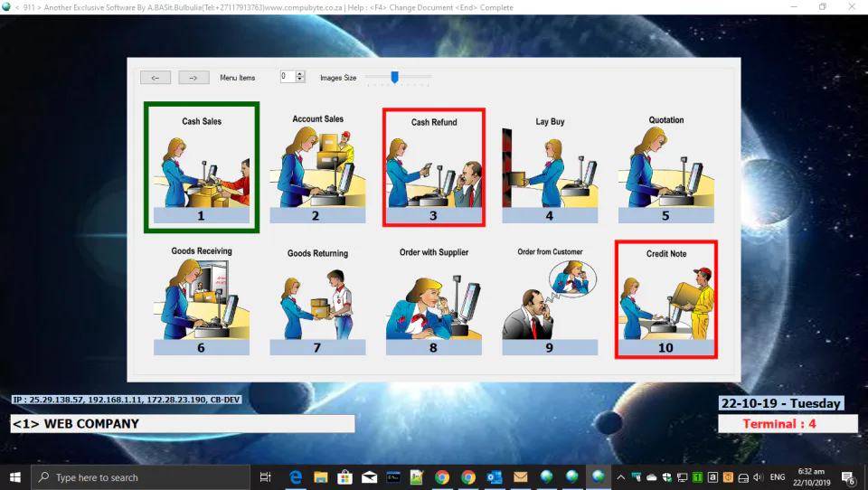
Task: Click the IP address text line
Action: (127, 400)
